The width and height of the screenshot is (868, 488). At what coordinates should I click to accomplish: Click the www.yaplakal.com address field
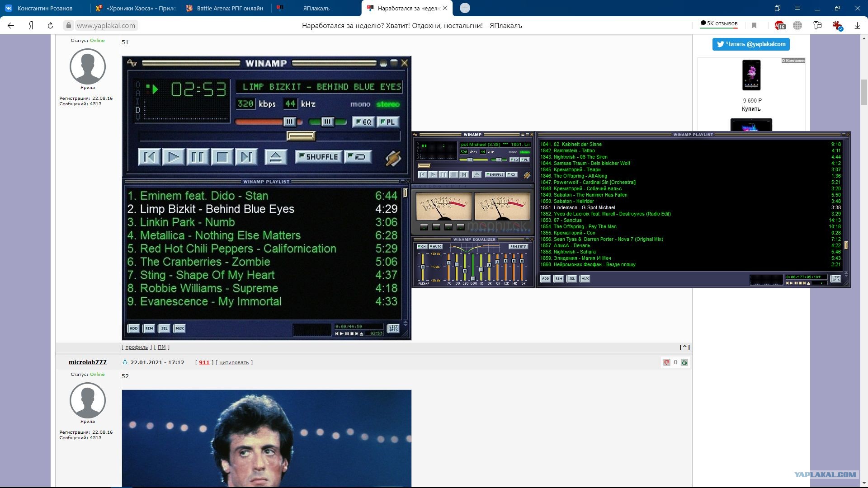(106, 26)
